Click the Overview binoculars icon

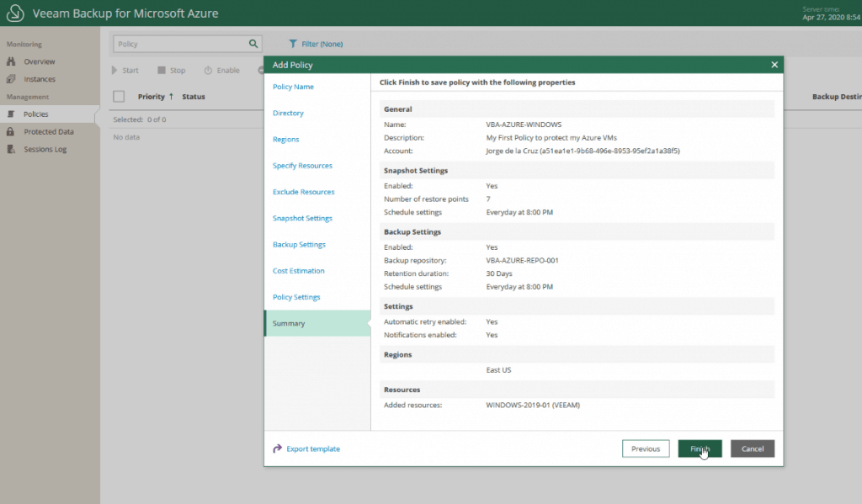click(11, 61)
